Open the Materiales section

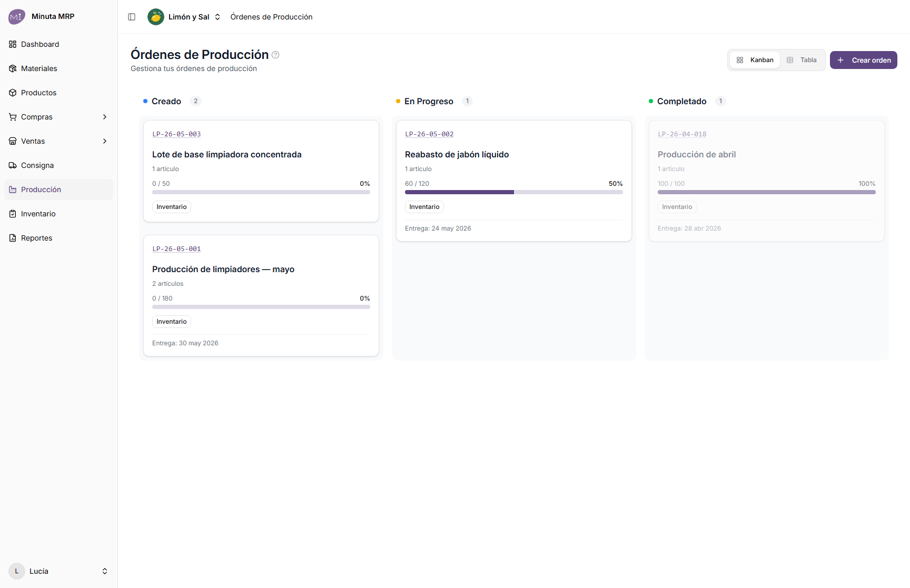pos(58,68)
